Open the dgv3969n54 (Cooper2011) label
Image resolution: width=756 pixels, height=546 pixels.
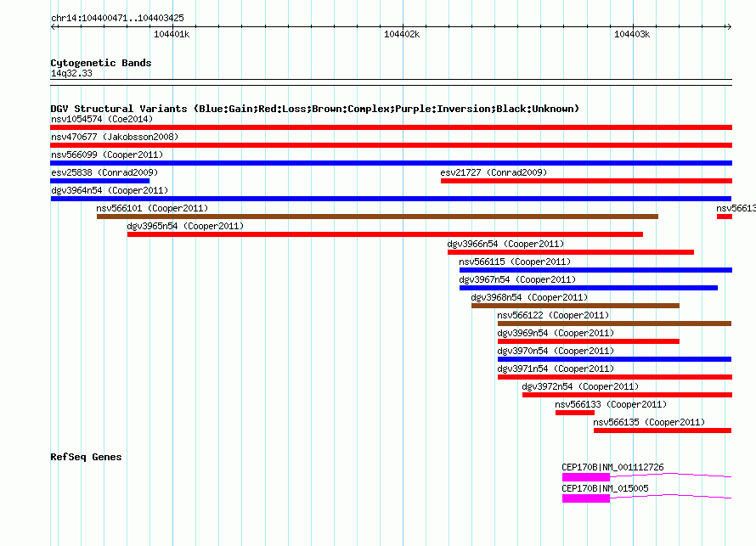[x=556, y=333]
